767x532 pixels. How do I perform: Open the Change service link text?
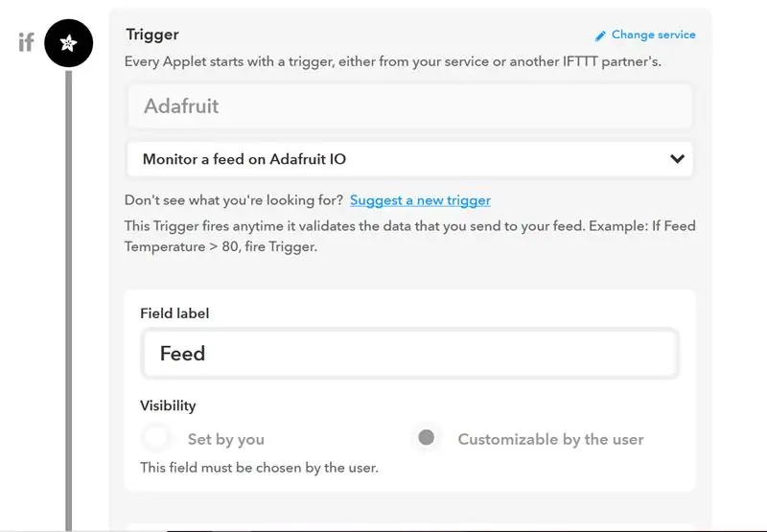click(x=653, y=35)
